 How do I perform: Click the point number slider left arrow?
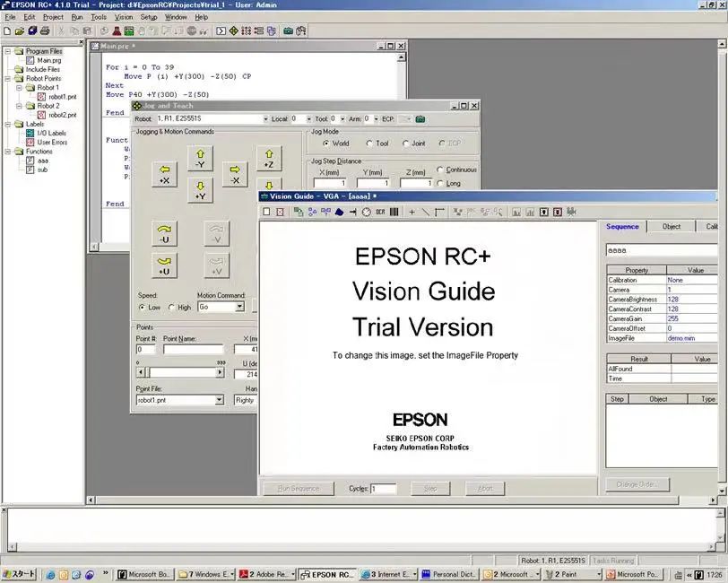pyautogui.click(x=141, y=372)
